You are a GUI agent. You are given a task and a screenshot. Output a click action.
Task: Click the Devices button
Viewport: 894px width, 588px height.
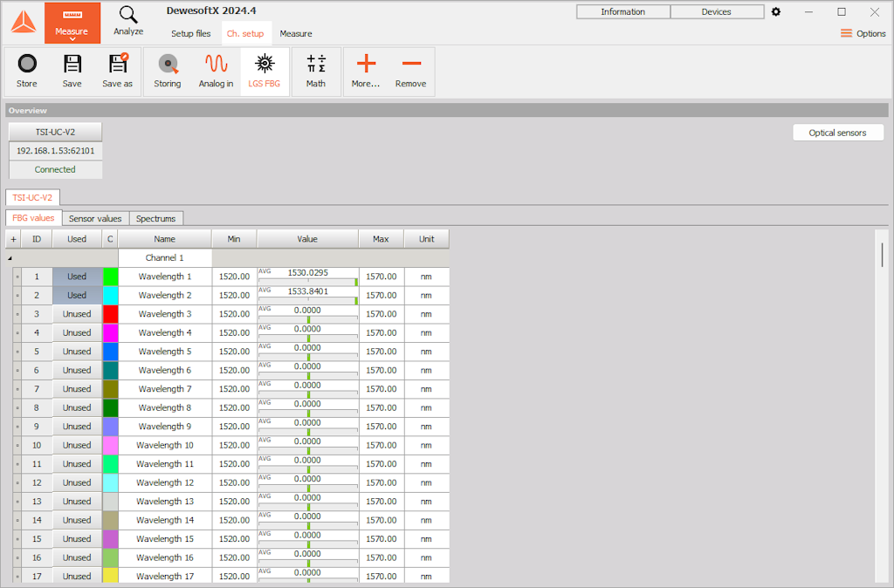pos(716,12)
